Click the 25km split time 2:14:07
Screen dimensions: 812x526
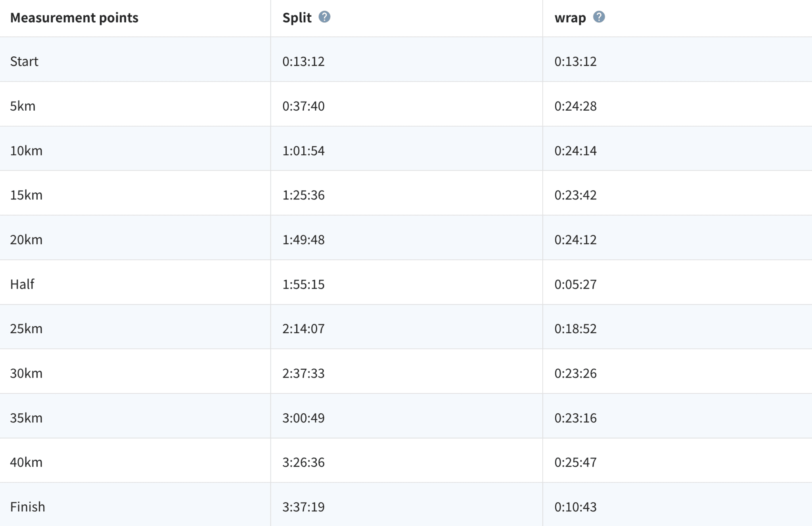(x=303, y=329)
